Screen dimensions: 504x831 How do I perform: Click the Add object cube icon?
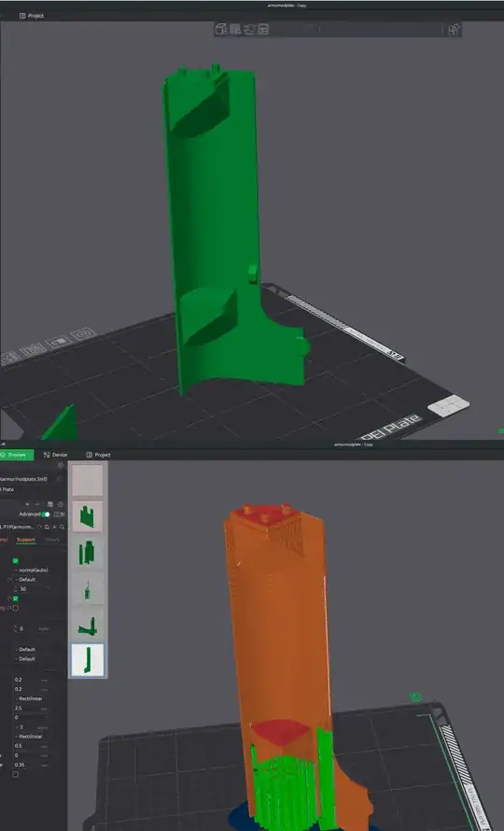click(221, 29)
